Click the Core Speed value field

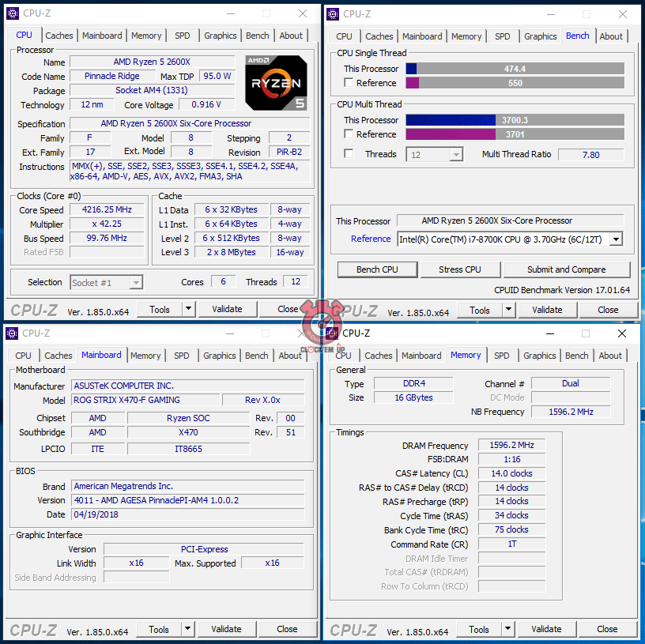click(x=108, y=210)
